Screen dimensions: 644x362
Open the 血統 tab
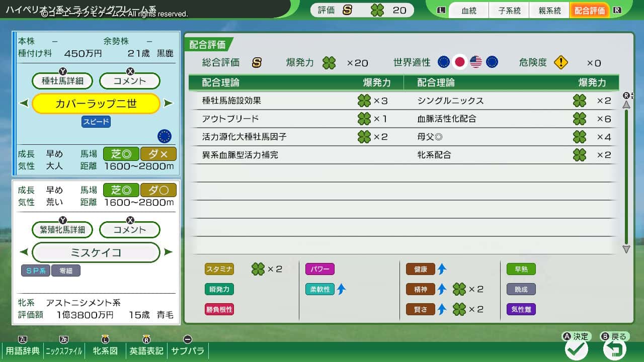[x=468, y=11]
